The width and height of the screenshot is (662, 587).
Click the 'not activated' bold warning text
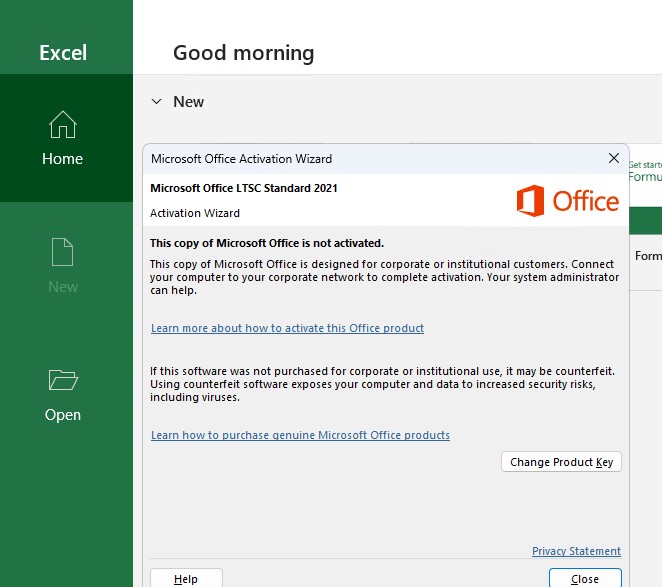click(x=266, y=243)
